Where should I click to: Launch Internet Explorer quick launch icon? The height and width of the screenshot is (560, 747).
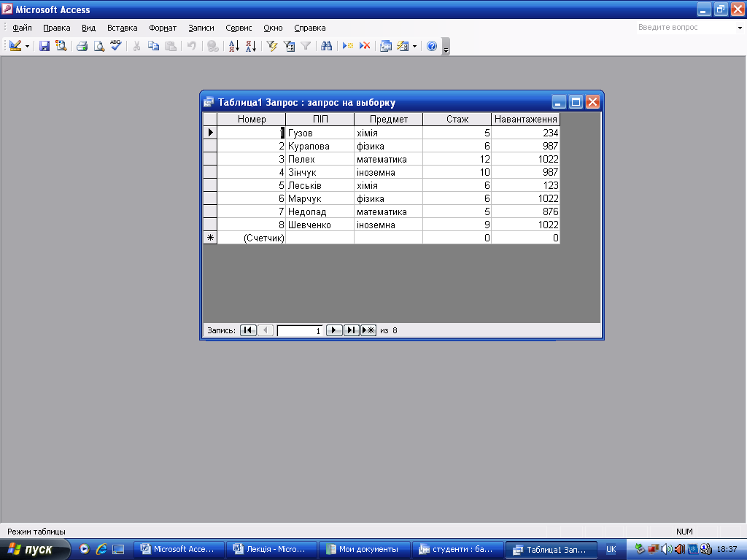click(x=101, y=550)
